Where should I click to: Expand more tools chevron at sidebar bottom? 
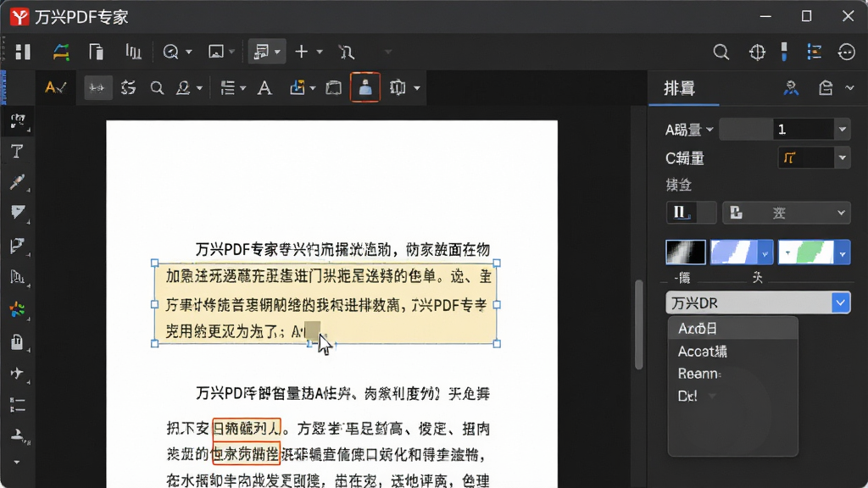point(17,462)
